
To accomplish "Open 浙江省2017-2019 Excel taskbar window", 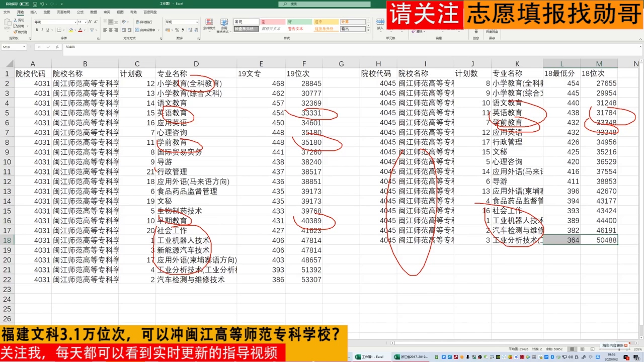I will (411, 357).
